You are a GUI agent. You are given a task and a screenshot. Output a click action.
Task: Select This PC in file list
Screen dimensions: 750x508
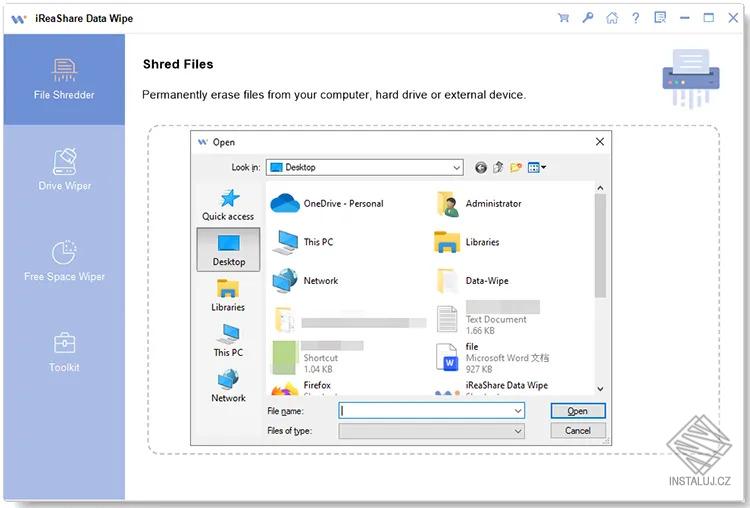(x=302, y=242)
